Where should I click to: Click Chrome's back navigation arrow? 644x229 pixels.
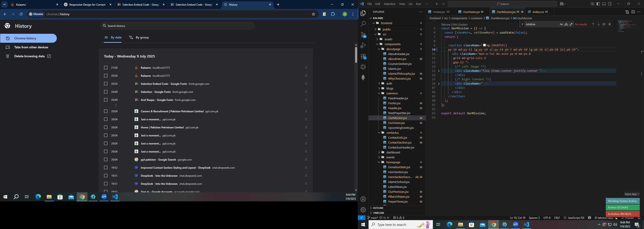(x=5, y=14)
